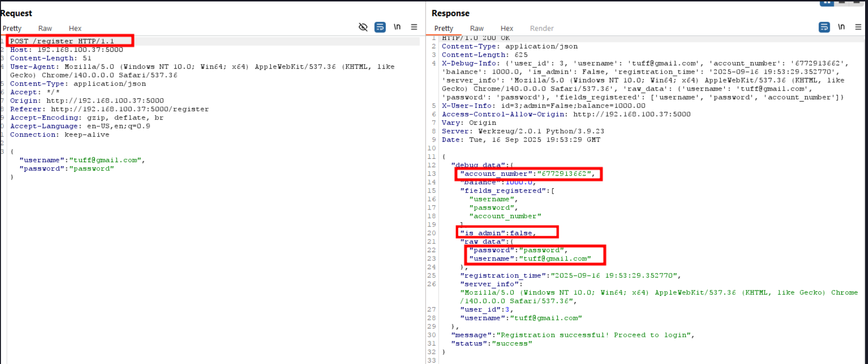
Task: Select the Response Pretty tab
Action: point(443,29)
